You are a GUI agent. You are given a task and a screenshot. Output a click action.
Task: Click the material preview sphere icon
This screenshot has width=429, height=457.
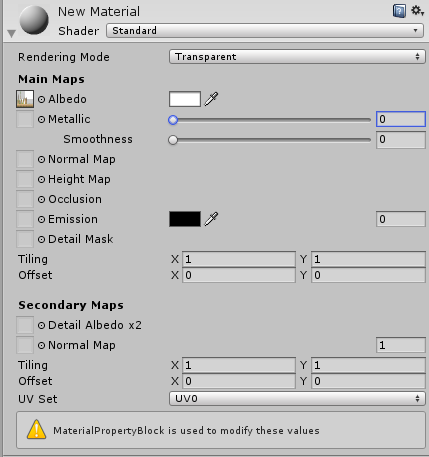[x=34, y=20]
